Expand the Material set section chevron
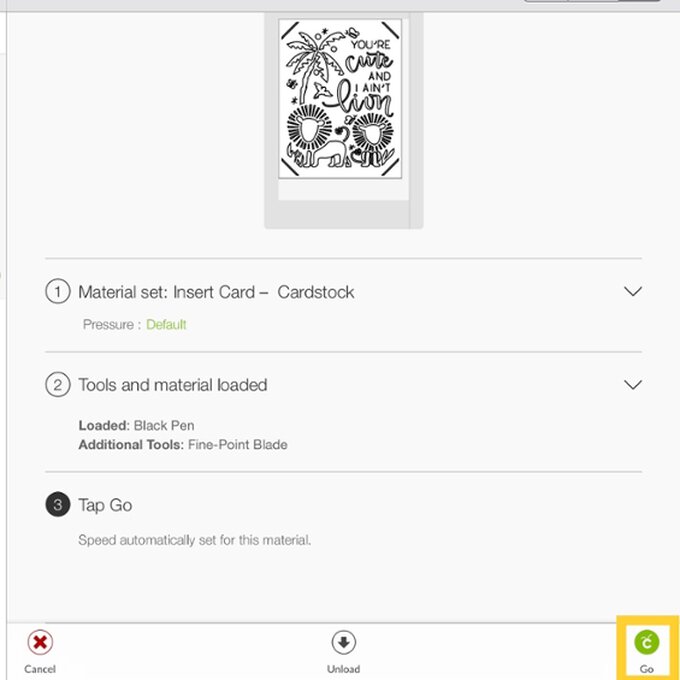 coord(632,291)
